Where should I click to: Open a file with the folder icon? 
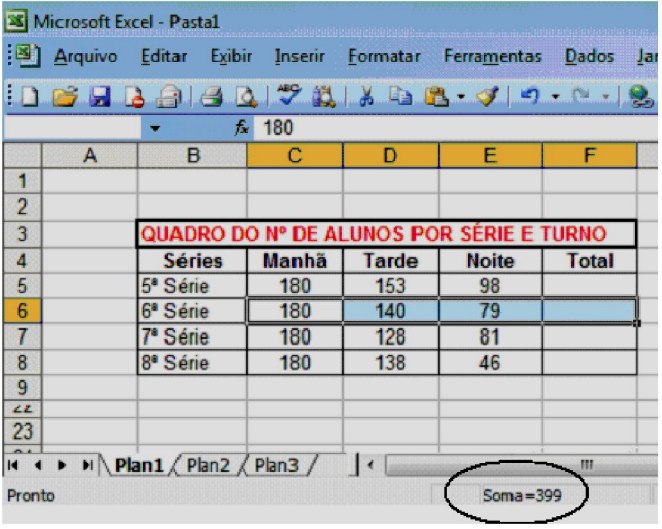tap(65, 96)
